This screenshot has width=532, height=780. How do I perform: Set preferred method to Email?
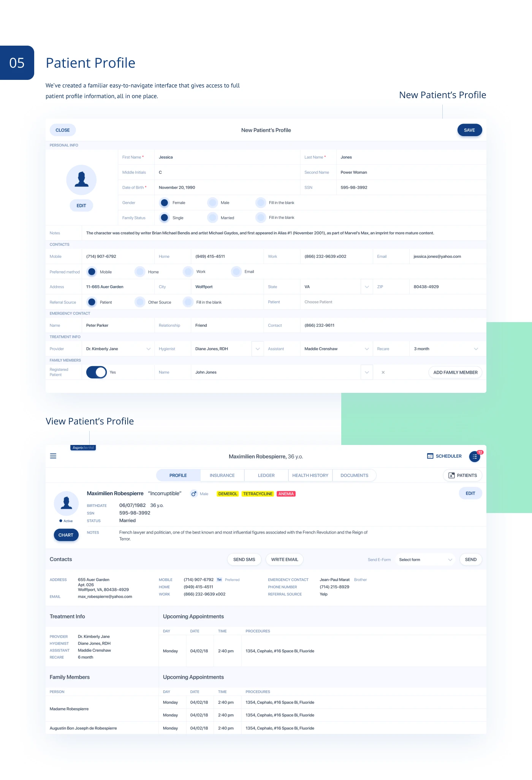point(236,272)
